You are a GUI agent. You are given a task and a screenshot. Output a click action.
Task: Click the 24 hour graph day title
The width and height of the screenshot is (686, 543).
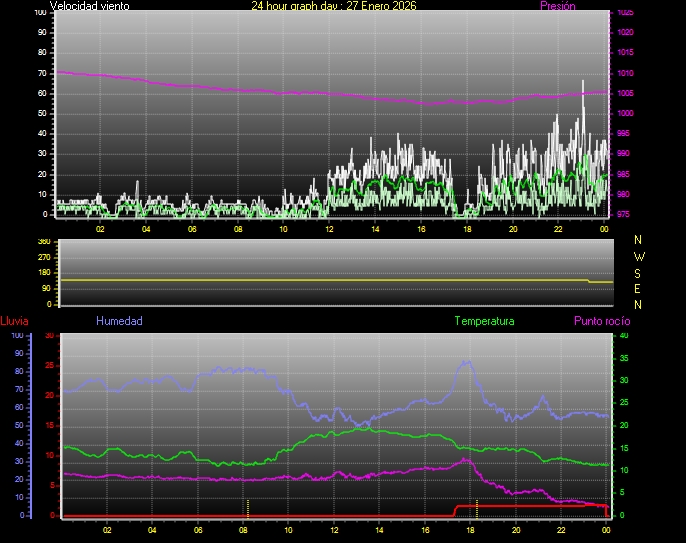click(x=334, y=6)
